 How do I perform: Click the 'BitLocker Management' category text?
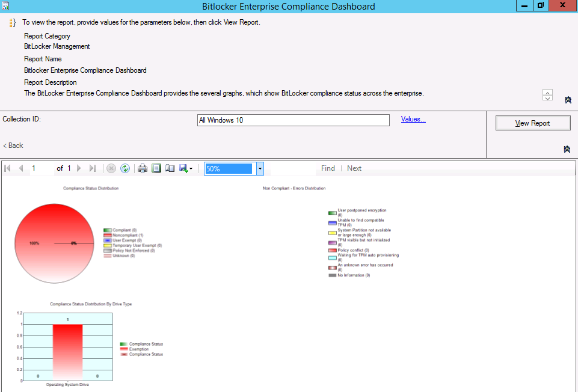[x=57, y=46]
